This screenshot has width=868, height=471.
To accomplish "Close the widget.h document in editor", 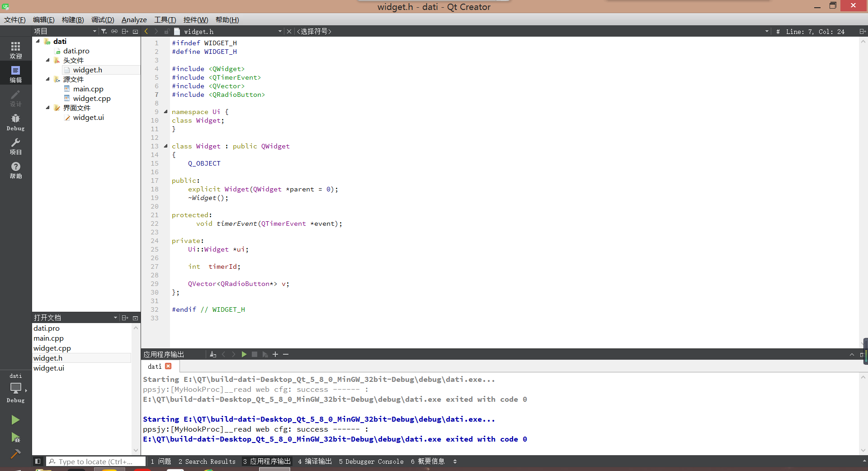I will click(289, 31).
